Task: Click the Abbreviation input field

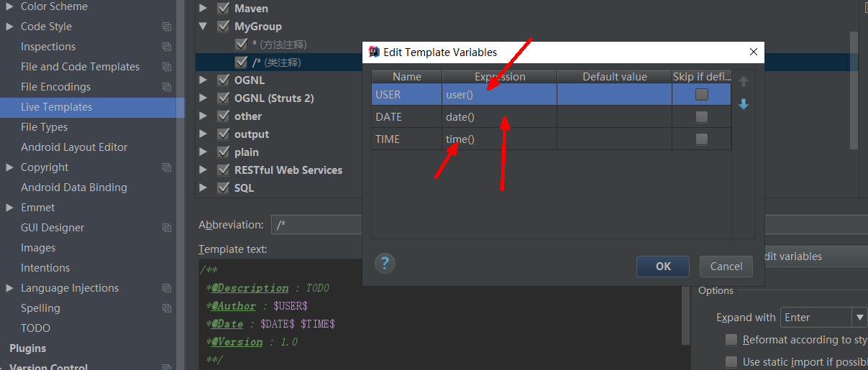Action: tap(316, 225)
